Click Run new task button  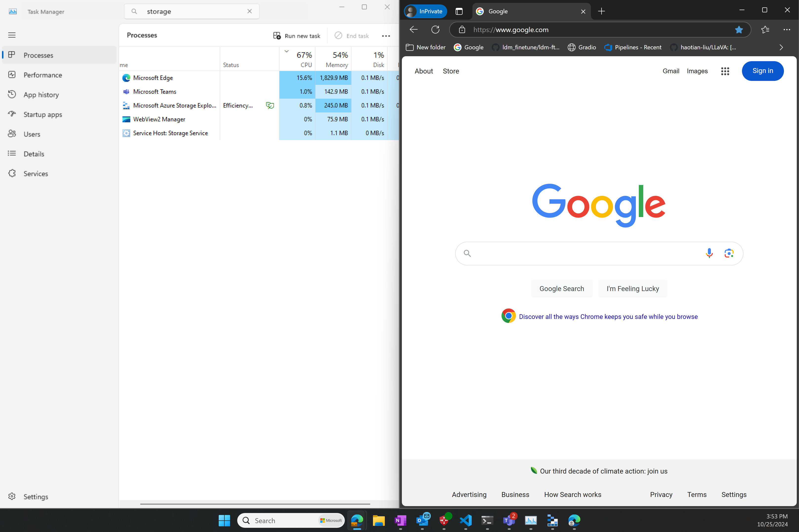tap(296, 35)
